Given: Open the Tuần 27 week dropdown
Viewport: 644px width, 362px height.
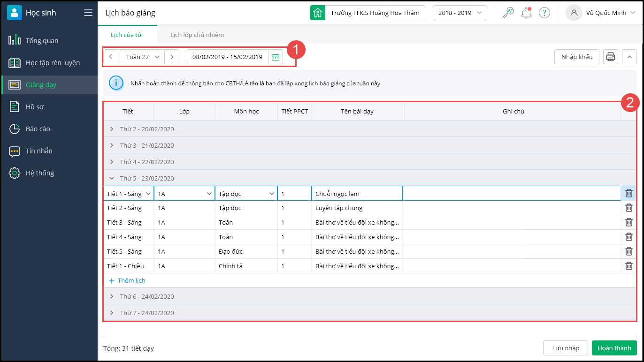Looking at the screenshot, I should (x=142, y=57).
